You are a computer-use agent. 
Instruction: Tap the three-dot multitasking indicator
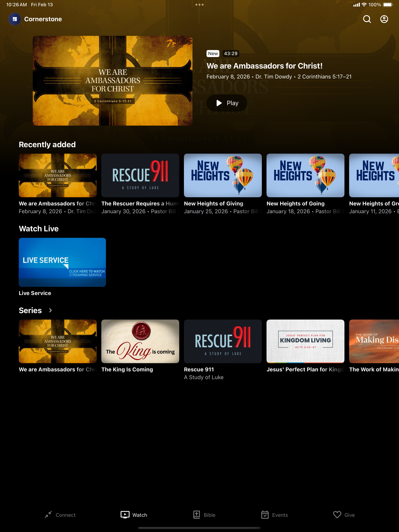[x=199, y=4]
